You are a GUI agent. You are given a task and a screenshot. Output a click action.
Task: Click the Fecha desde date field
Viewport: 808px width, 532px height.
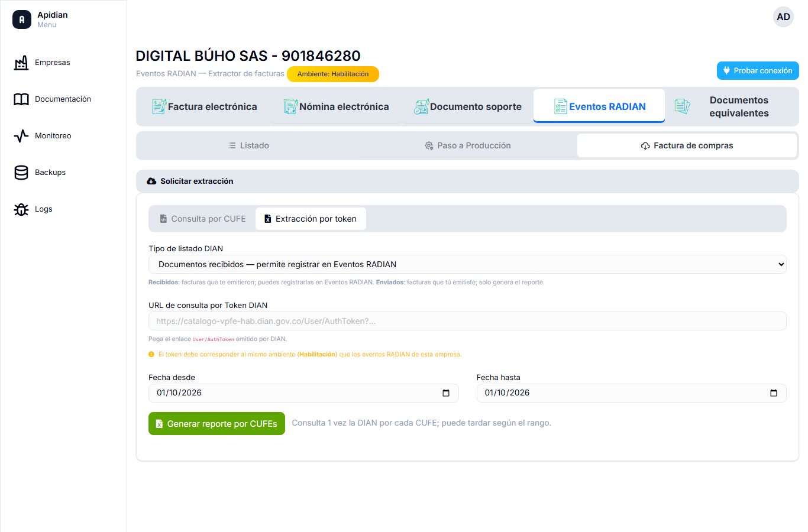point(303,393)
